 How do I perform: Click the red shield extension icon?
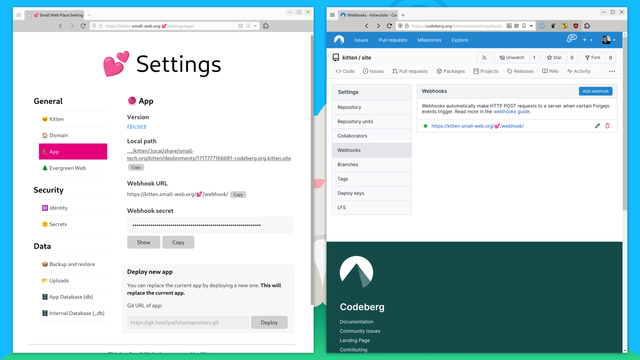576,26
